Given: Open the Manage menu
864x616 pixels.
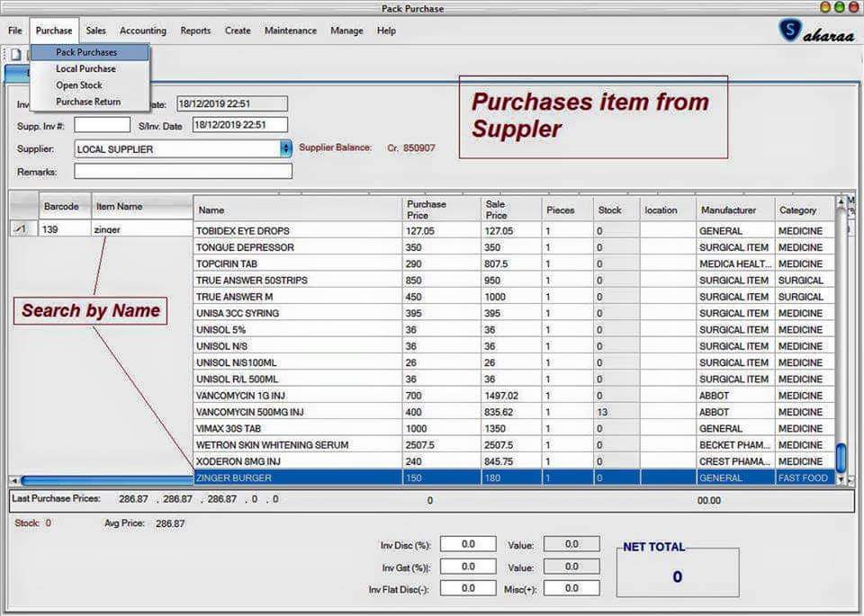Looking at the screenshot, I should click(346, 31).
